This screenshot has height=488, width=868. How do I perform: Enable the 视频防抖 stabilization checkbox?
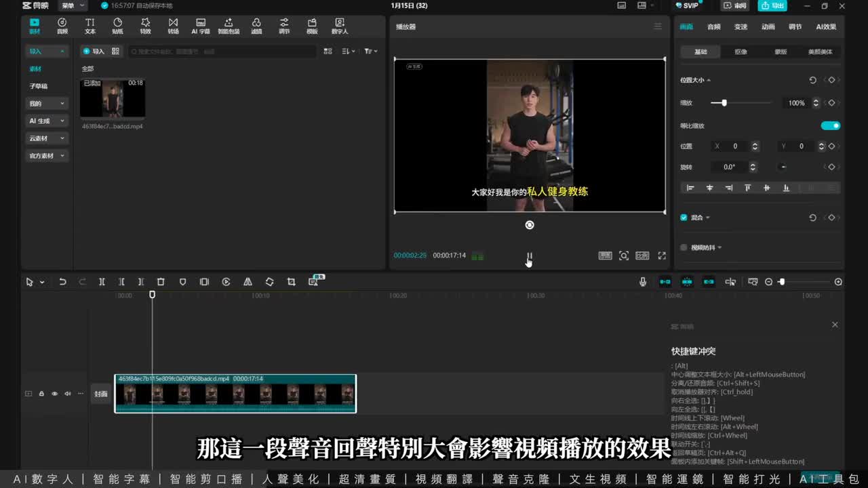[x=684, y=247]
